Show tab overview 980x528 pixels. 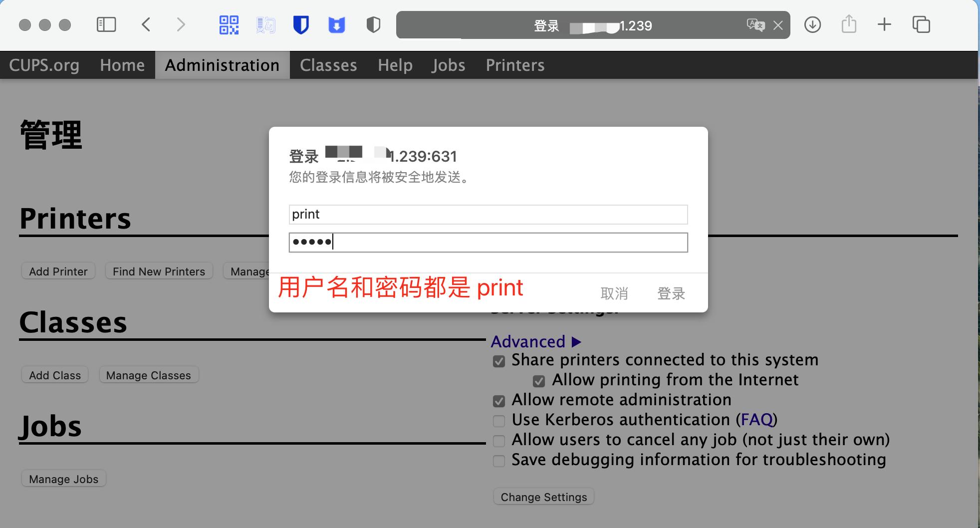click(x=922, y=24)
